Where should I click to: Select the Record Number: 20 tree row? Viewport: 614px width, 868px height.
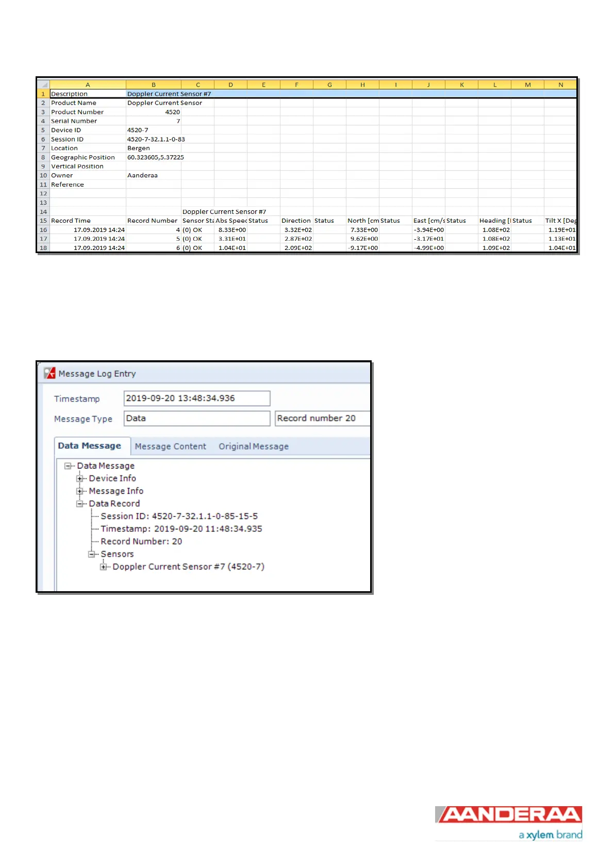pyautogui.click(x=141, y=542)
